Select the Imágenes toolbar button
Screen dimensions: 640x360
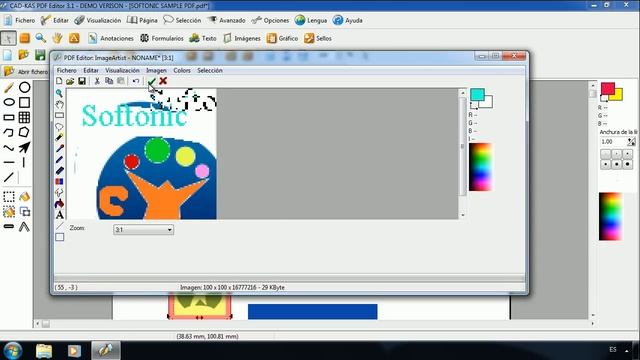click(242, 38)
